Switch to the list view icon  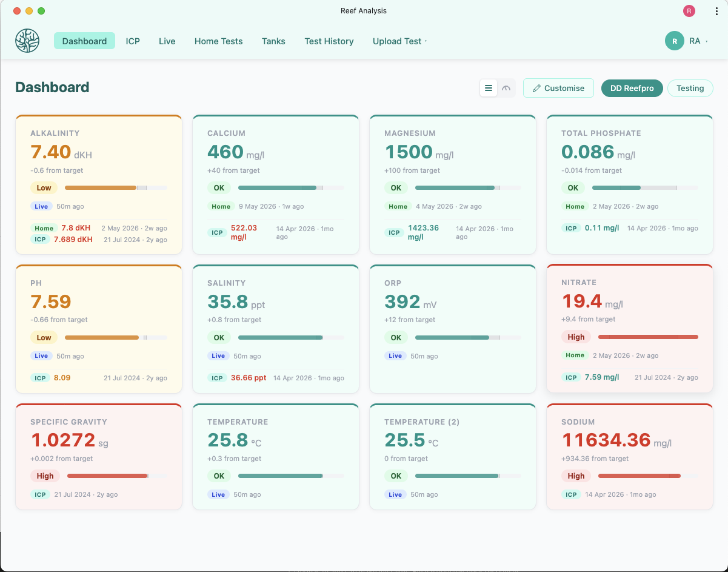489,88
